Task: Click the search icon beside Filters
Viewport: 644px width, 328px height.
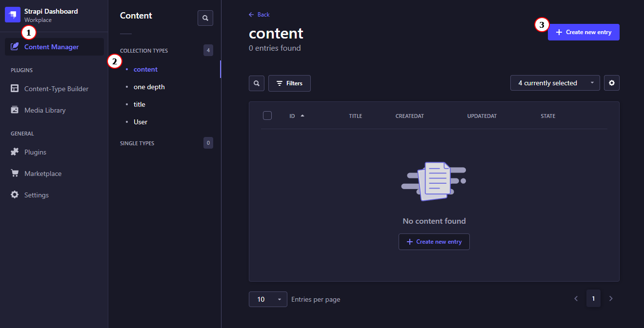Action: [x=257, y=83]
